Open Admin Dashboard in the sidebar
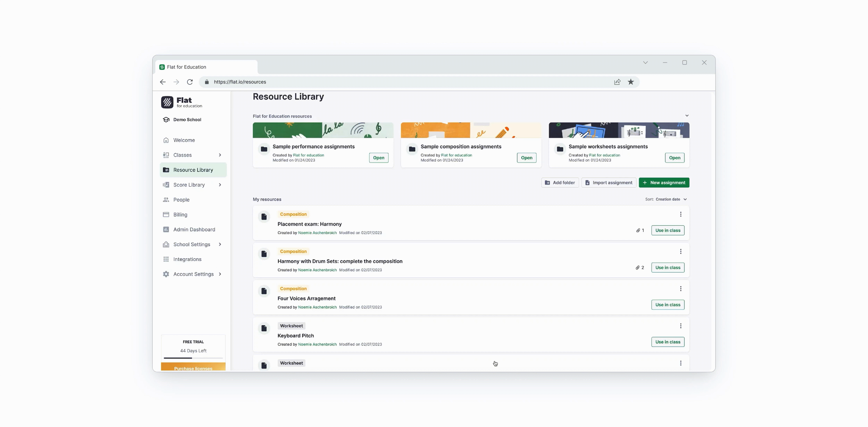 [x=193, y=230]
